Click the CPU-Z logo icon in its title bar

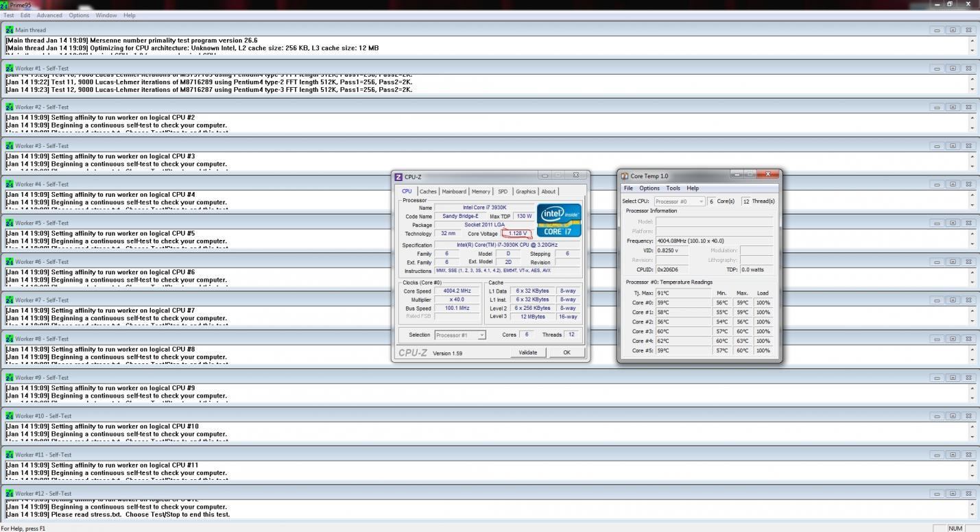398,177
